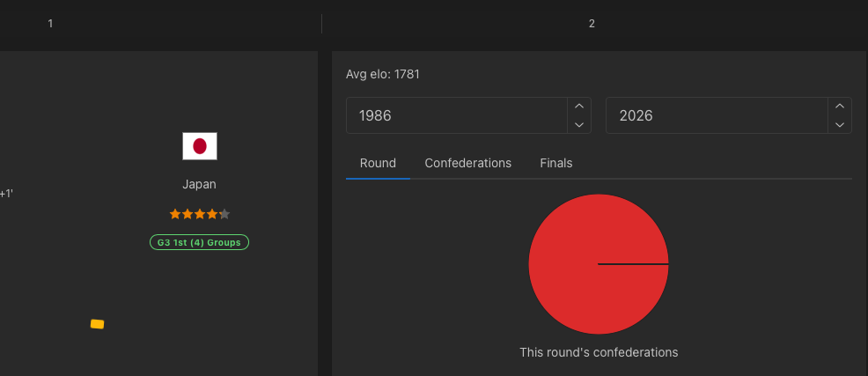
Task: Click the Japan flag icon
Action: tap(199, 146)
